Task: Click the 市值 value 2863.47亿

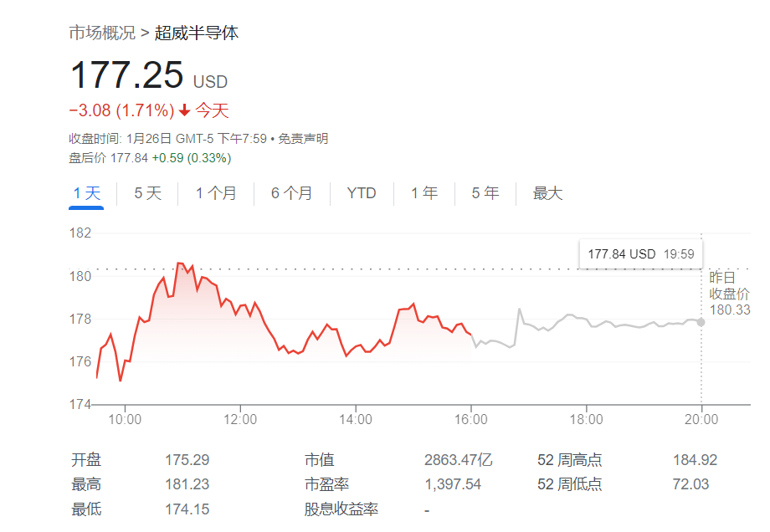Action: click(x=459, y=460)
